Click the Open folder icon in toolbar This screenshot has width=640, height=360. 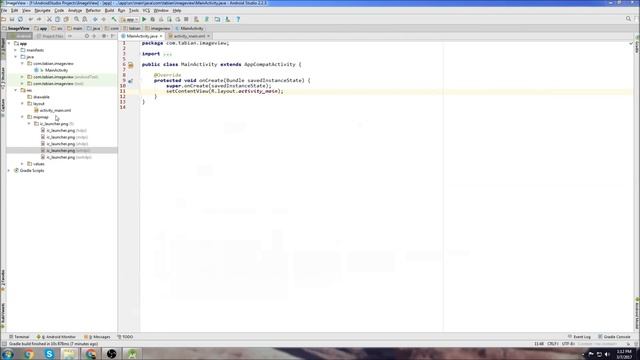click(3, 19)
